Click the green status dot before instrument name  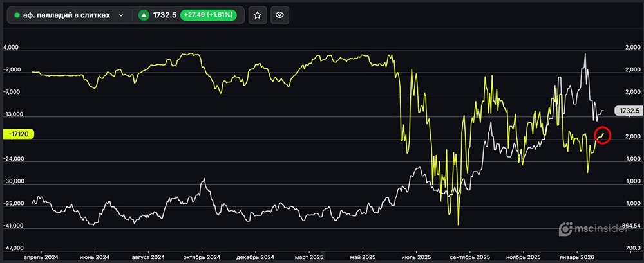click(17, 15)
